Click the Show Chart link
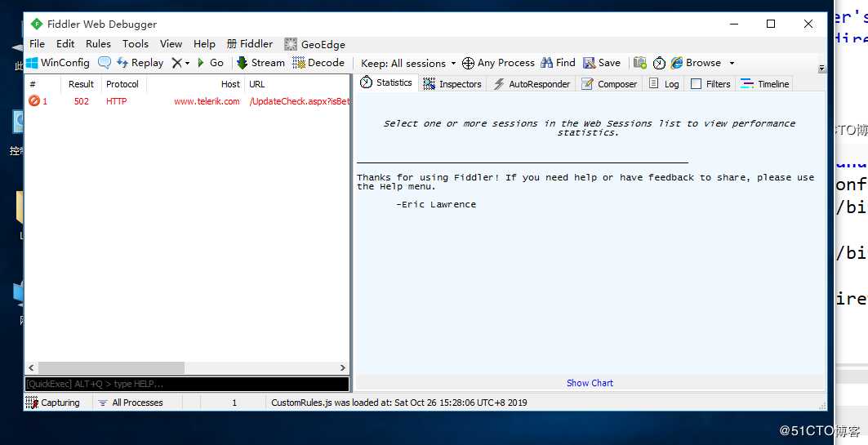Image resolution: width=868 pixels, height=445 pixels. point(590,383)
